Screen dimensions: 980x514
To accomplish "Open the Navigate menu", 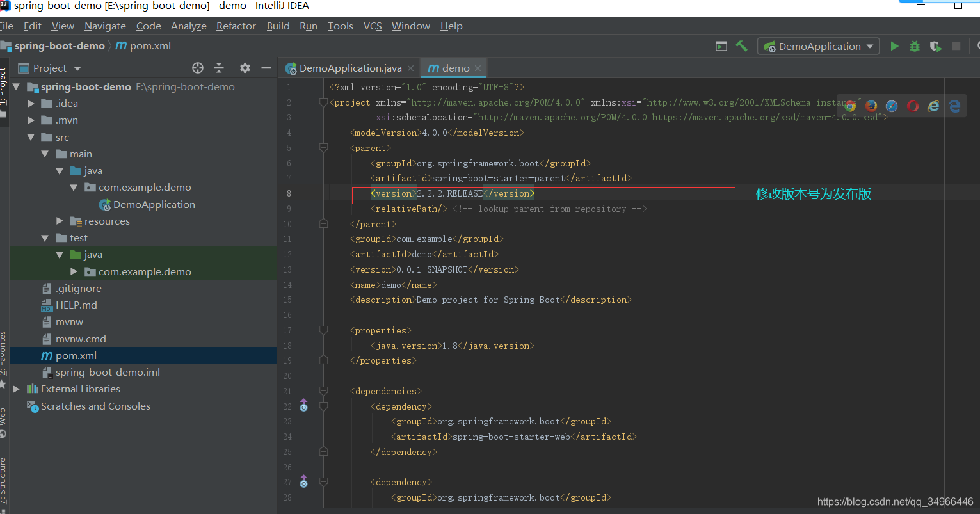I will 105,26.
